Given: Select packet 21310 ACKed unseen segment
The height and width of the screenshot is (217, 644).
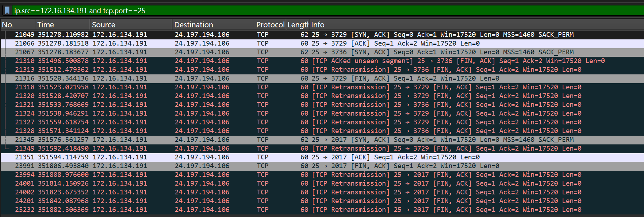Looking at the screenshot, I should point(322,61).
